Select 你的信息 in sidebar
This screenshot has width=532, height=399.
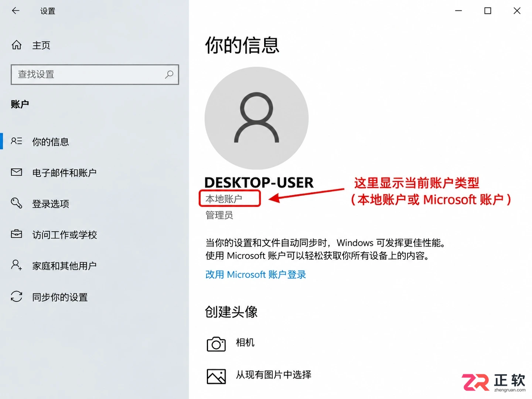[x=51, y=142]
